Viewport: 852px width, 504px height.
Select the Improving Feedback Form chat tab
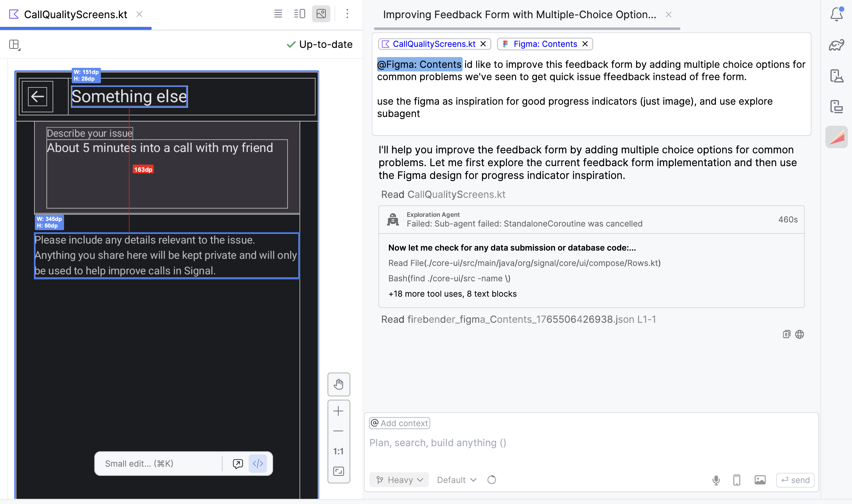click(x=519, y=15)
